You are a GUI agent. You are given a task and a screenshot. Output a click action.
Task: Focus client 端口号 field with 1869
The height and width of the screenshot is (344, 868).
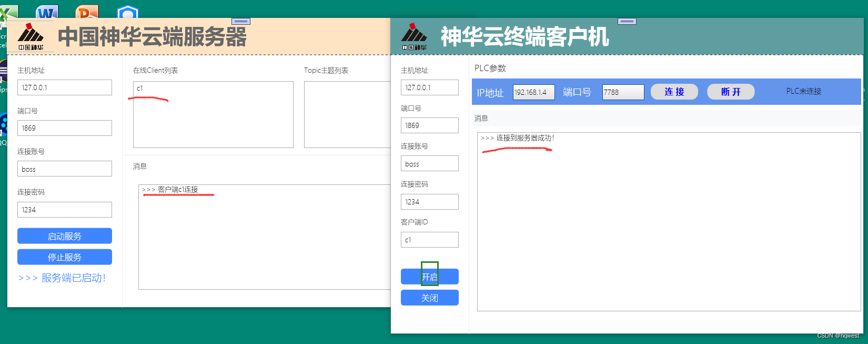point(430,125)
